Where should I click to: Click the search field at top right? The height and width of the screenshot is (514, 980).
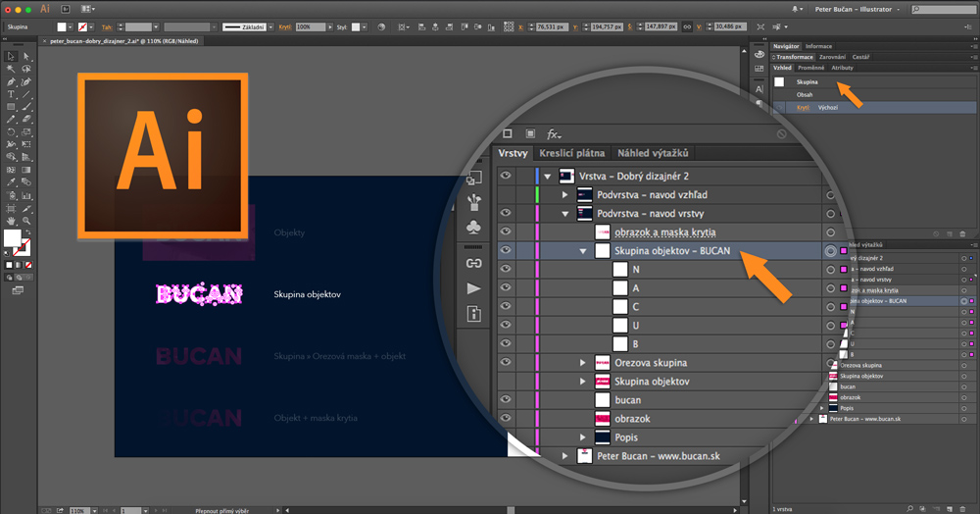pyautogui.click(x=943, y=10)
